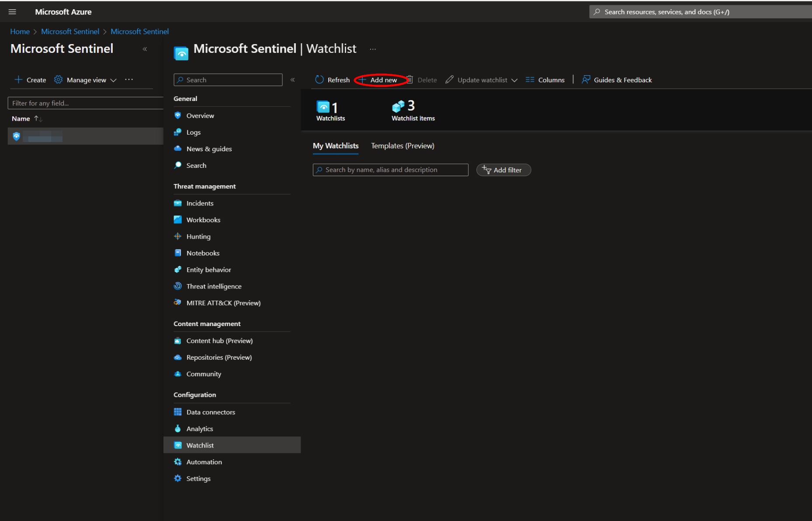Click the Columns list icon

(x=530, y=80)
